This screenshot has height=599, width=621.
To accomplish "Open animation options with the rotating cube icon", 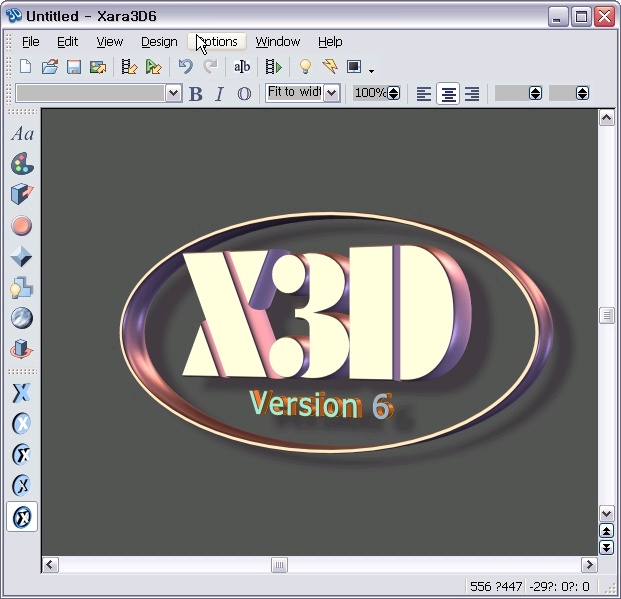I will [22, 349].
